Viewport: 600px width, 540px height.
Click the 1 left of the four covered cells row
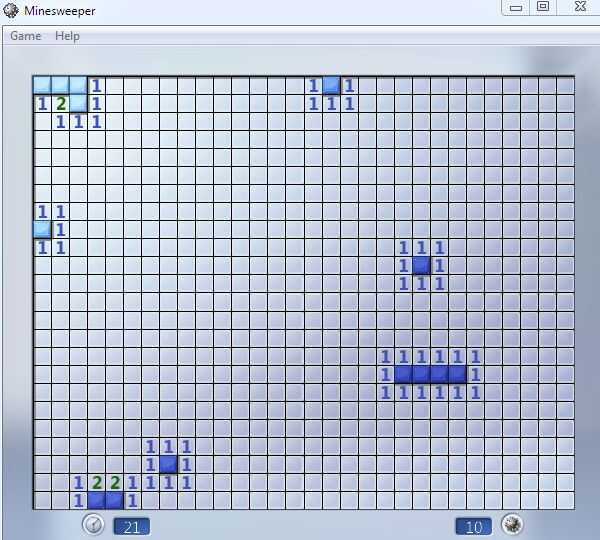click(385, 374)
